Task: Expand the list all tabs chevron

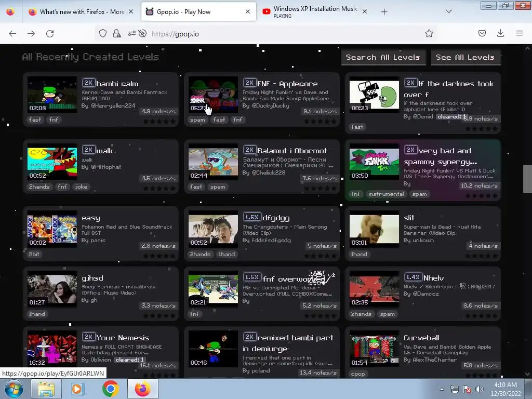Action: point(448,11)
